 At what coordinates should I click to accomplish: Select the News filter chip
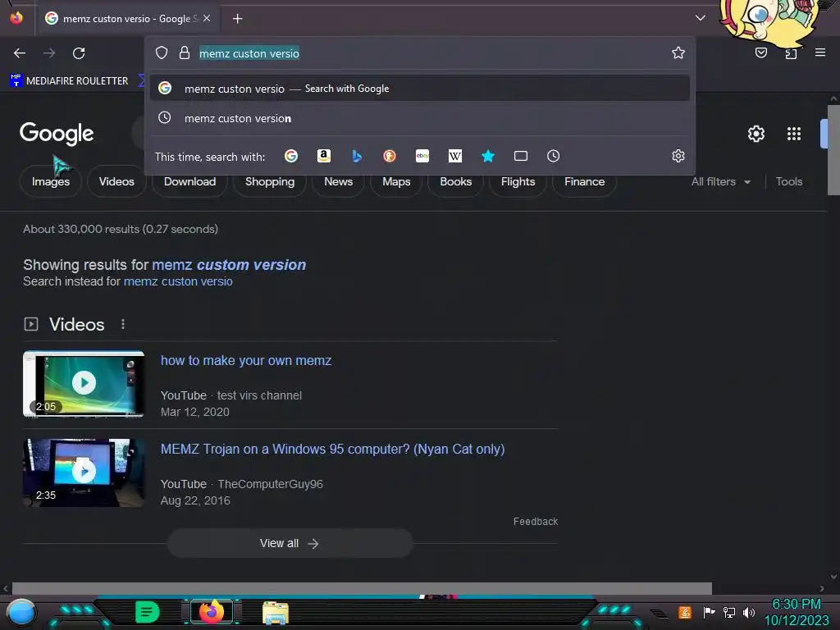click(x=338, y=181)
